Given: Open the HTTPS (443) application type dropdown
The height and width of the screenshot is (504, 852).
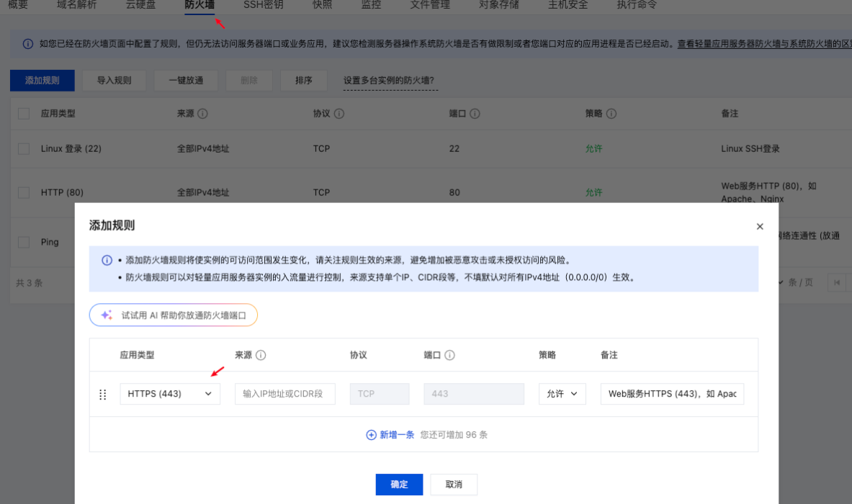Looking at the screenshot, I should click(170, 394).
